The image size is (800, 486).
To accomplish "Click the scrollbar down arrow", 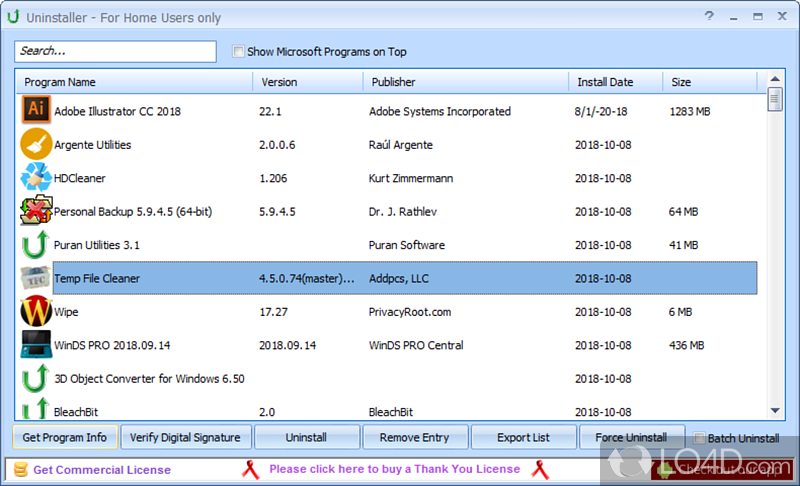I will click(775, 411).
